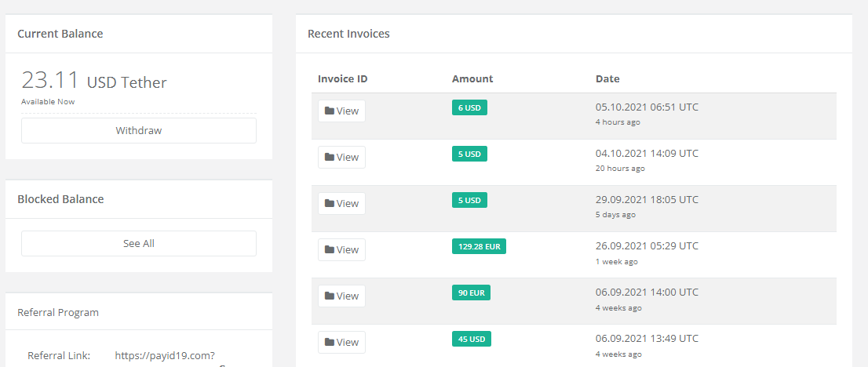Select the 5 USD badge dated 29.09.2021
This screenshot has width=868, height=367.
[x=469, y=201]
